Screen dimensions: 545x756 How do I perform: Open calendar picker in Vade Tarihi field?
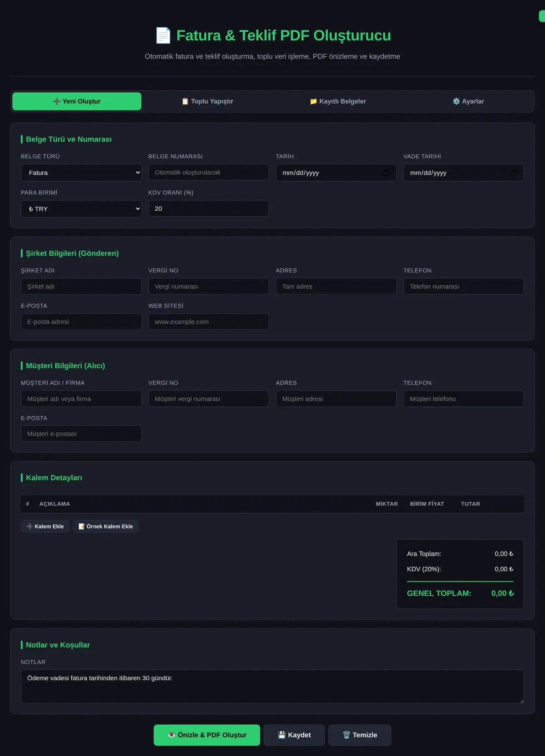coord(514,173)
